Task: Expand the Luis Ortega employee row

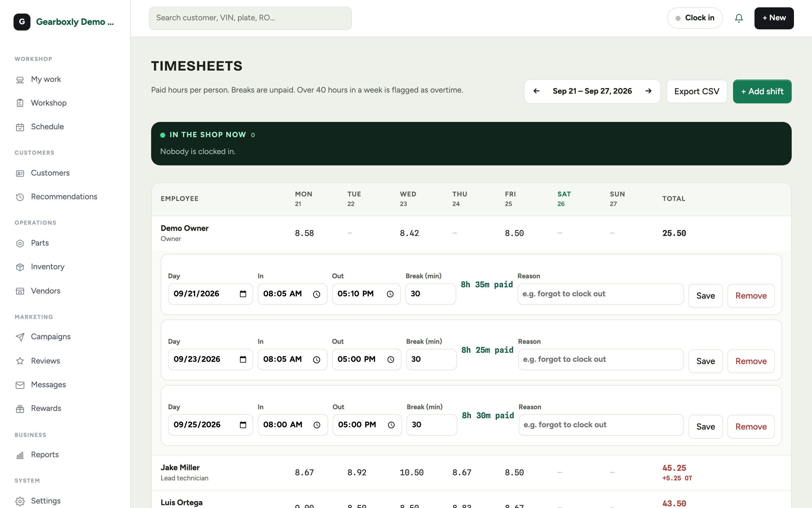Action: pyautogui.click(x=471, y=499)
